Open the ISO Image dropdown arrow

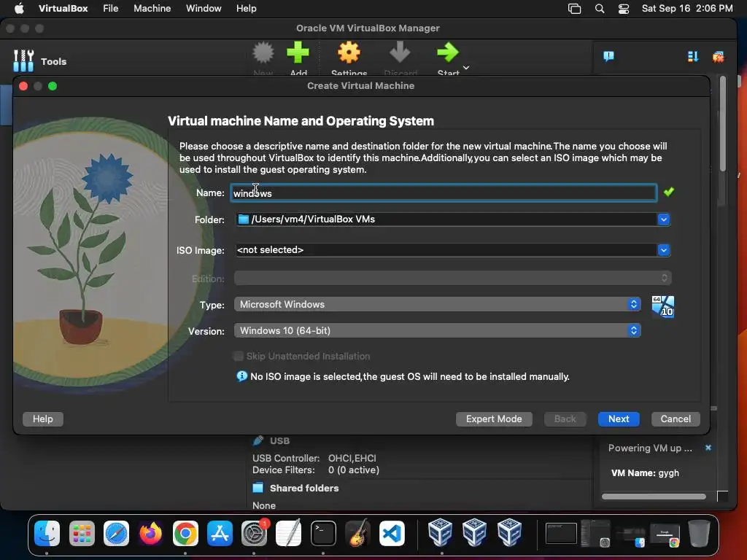point(663,250)
